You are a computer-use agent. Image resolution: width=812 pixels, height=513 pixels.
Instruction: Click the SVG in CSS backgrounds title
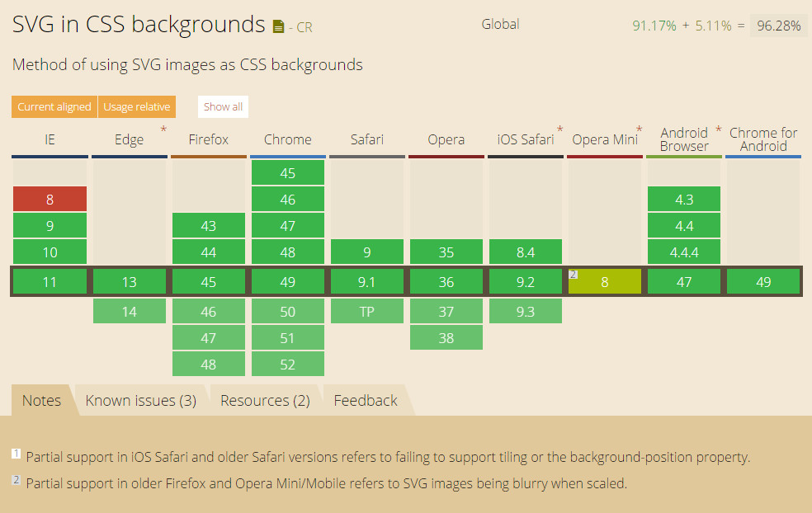139,24
